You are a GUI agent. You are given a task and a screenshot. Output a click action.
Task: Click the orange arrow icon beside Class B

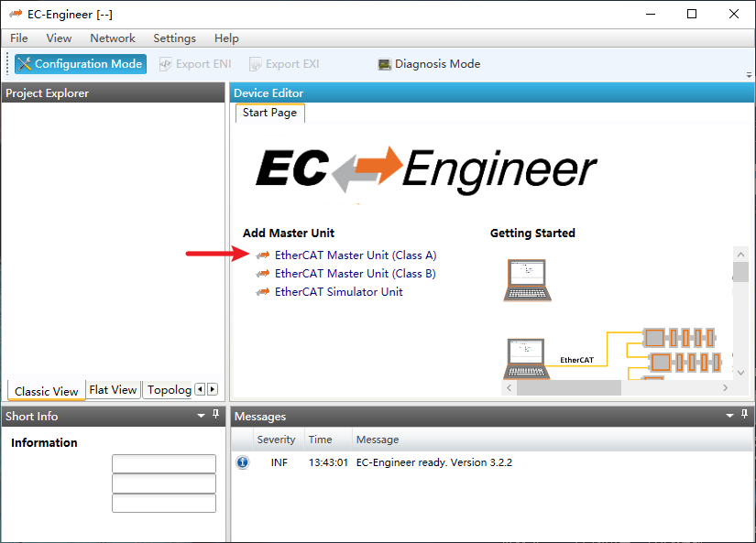click(x=263, y=274)
